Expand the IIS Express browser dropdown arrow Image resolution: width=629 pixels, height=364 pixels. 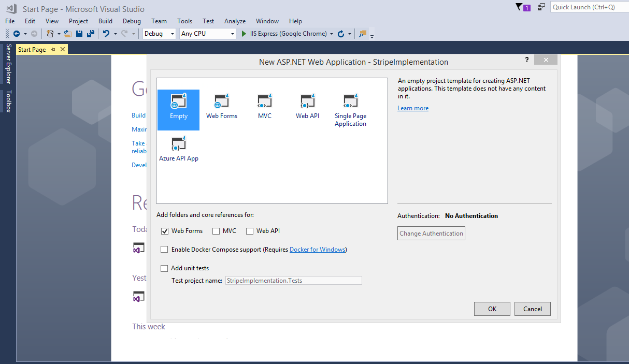point(332,34)
